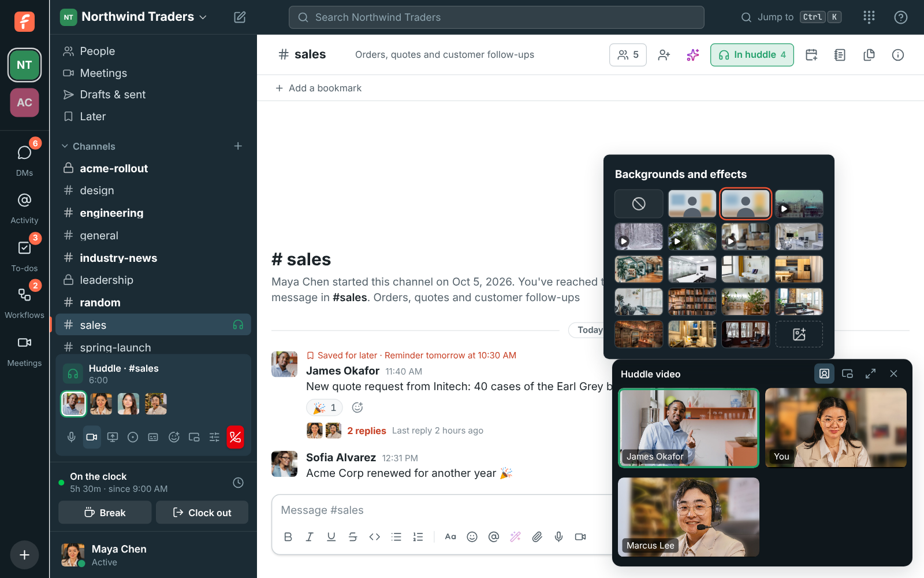Toggle camera in huddle controls
The height and width of the screenshot is (578, 924).
(92, 437)
